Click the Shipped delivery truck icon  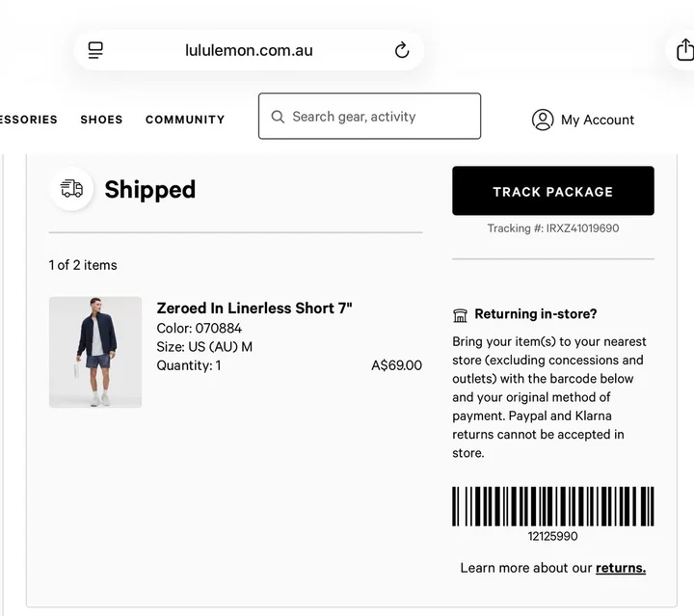(x=71, y=189)
